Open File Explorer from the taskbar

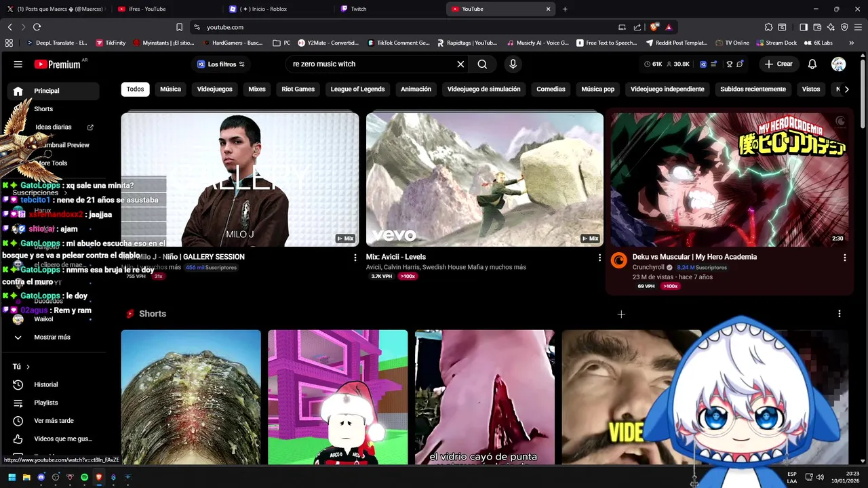pos(26,477)
